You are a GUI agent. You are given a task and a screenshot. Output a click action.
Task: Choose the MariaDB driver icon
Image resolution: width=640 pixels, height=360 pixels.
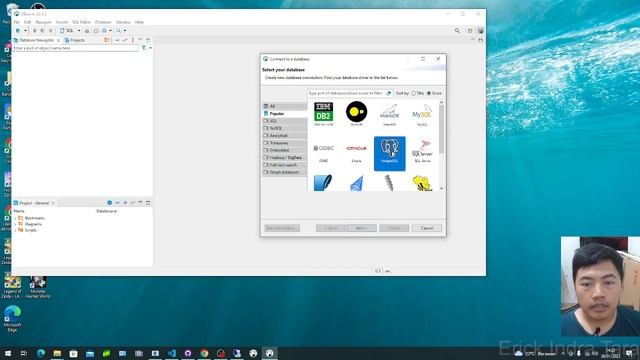[x=389, y=112]
